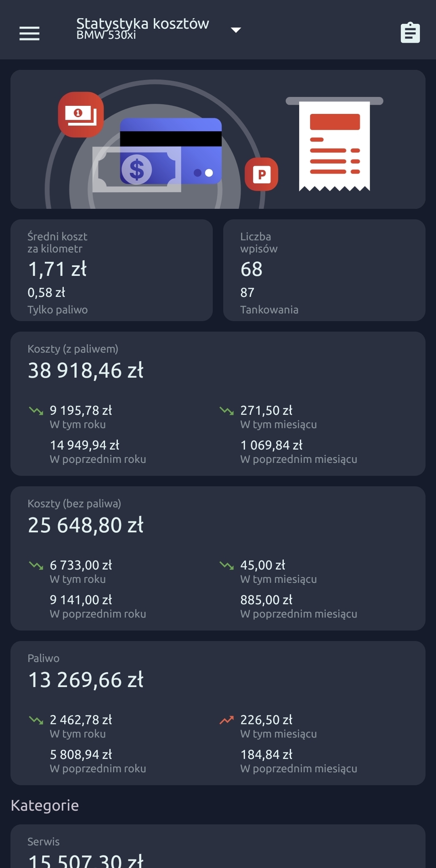Tap down-trend arrow beside 2 462,78 zł

tap(36, 720)
